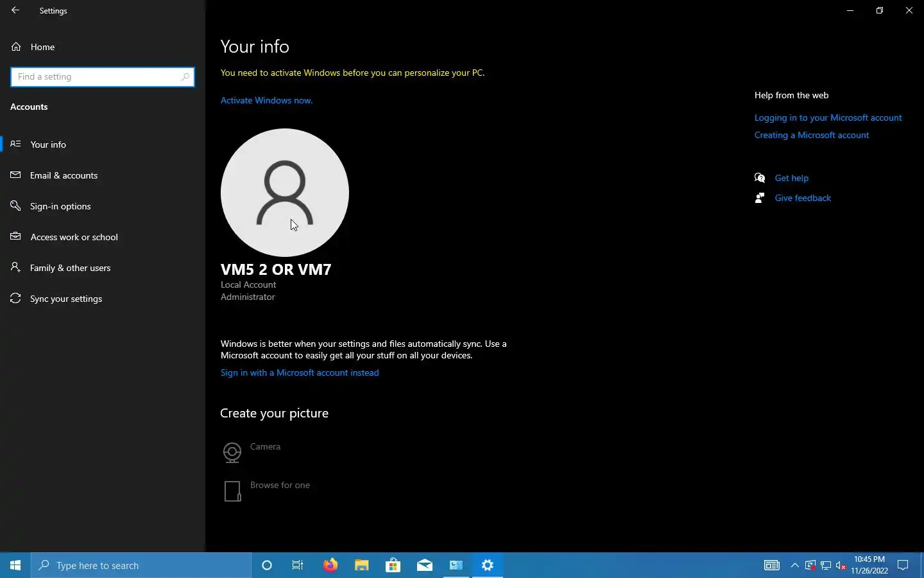
Task: Open Microsoft Store from the taskbar
Action: (393, 565)
